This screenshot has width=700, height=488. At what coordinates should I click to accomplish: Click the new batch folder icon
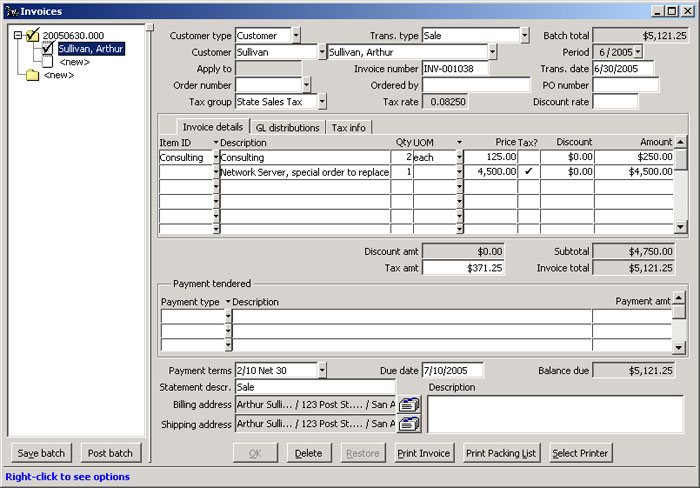point(32,75)
